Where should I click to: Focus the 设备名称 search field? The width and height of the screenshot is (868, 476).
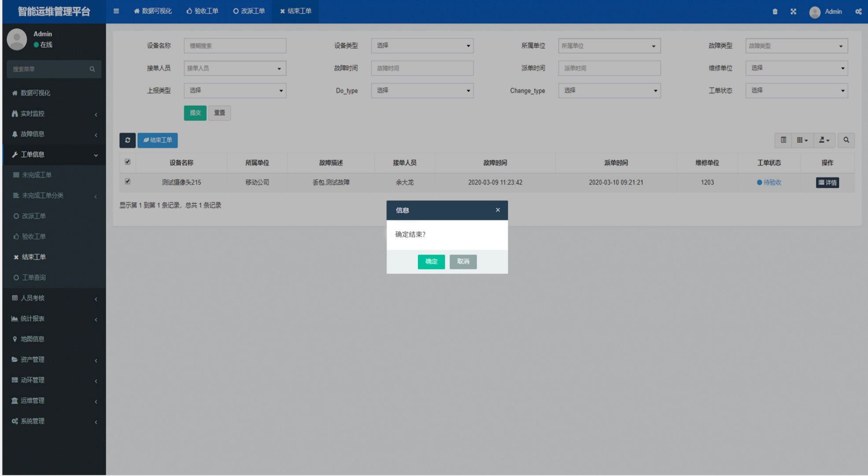pyautogui.click(x=235, y=46)
